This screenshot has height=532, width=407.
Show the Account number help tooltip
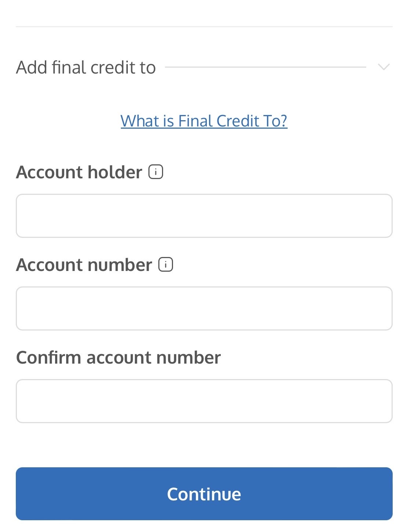[166, 265]
